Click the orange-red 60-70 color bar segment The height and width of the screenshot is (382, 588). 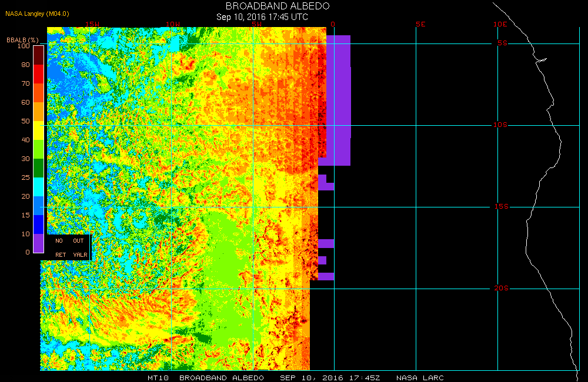pos(39,93)
